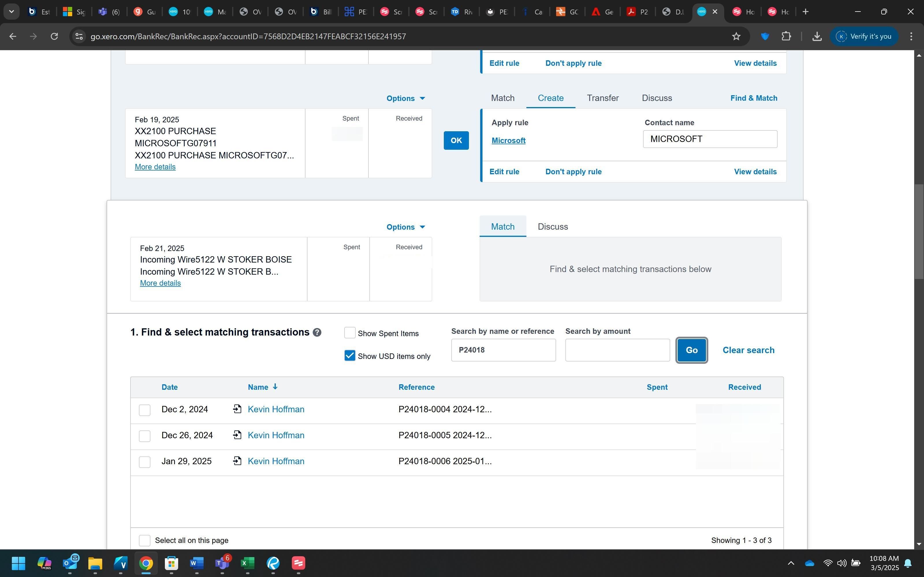
Task: Open the tab search chevron in Chrome
Action: pyautogui.click(x=12, y=12)
